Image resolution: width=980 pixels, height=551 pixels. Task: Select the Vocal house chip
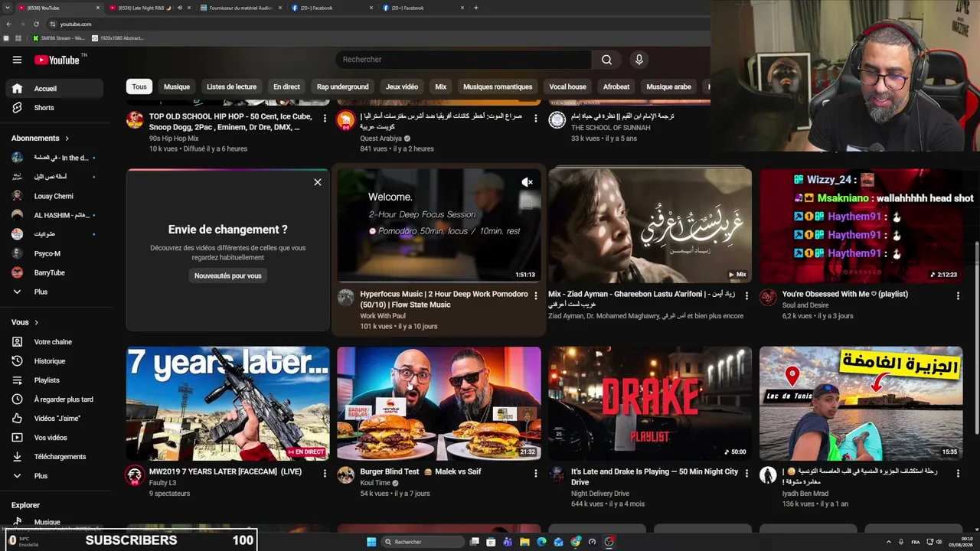tap(568, 86)
